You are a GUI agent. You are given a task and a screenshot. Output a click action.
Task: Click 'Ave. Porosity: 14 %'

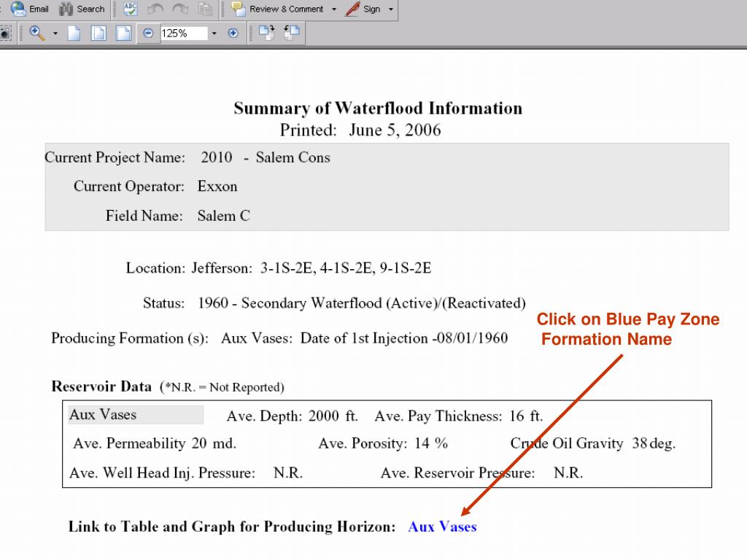[x=383, y=443]
